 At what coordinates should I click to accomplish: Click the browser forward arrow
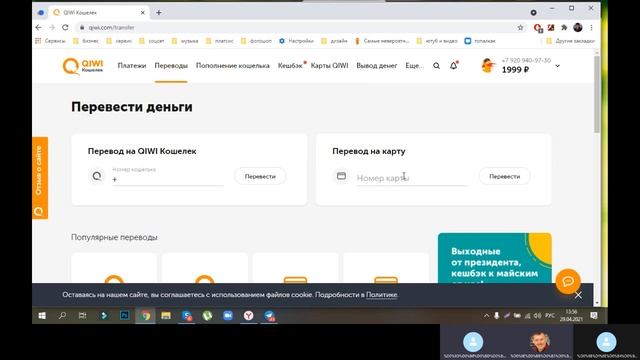(x=52, y=27)
